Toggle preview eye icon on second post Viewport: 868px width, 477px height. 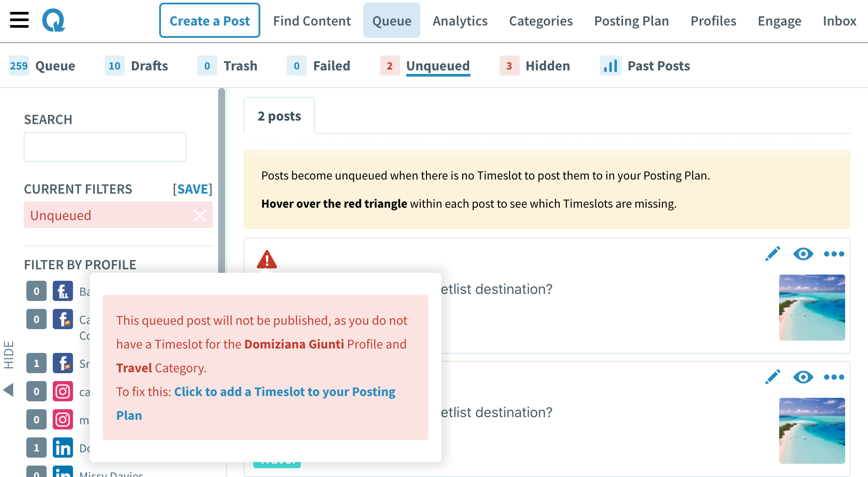[x=803, y=377]
